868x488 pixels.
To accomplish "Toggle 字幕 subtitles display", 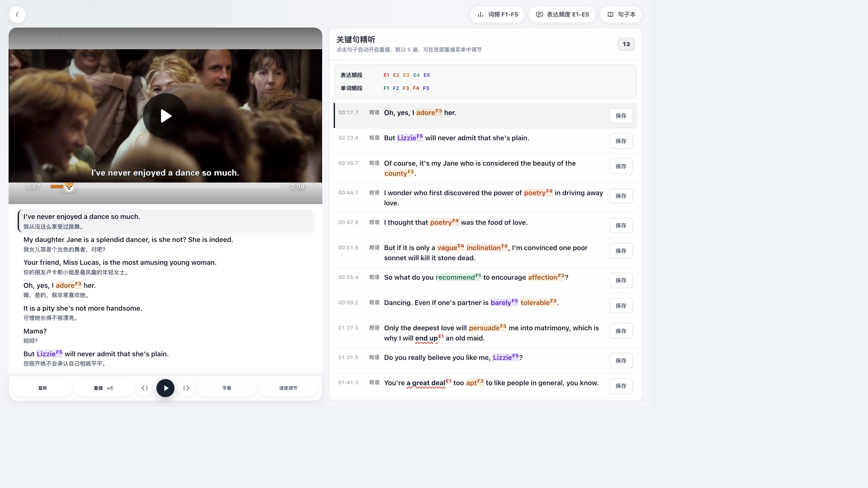I will (227, 388).
